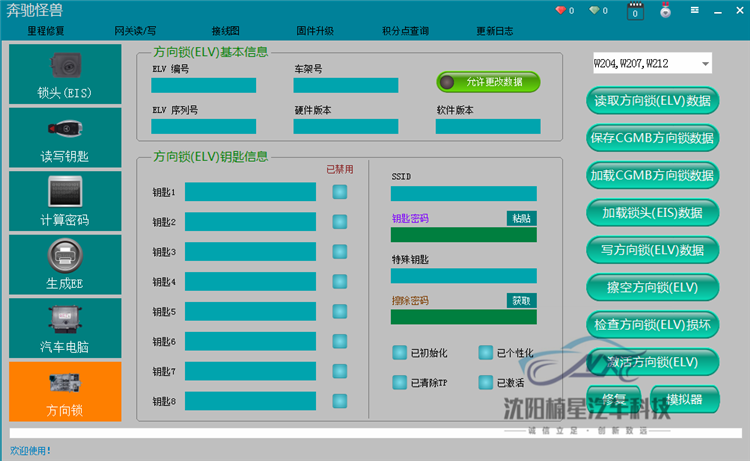Toggle the 允许更改数据 switch
The width and height of the screenshot is (750, 461).
(x=488, y=82)
